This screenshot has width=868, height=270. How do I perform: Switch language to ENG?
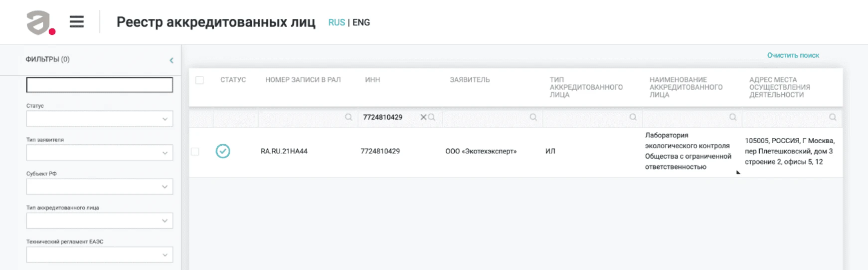[361, 22]
